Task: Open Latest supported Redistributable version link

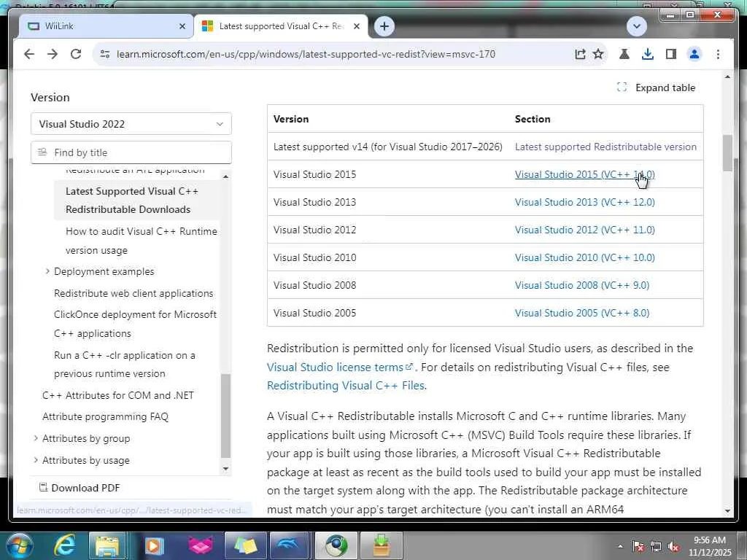Action: tap(605, 147)
